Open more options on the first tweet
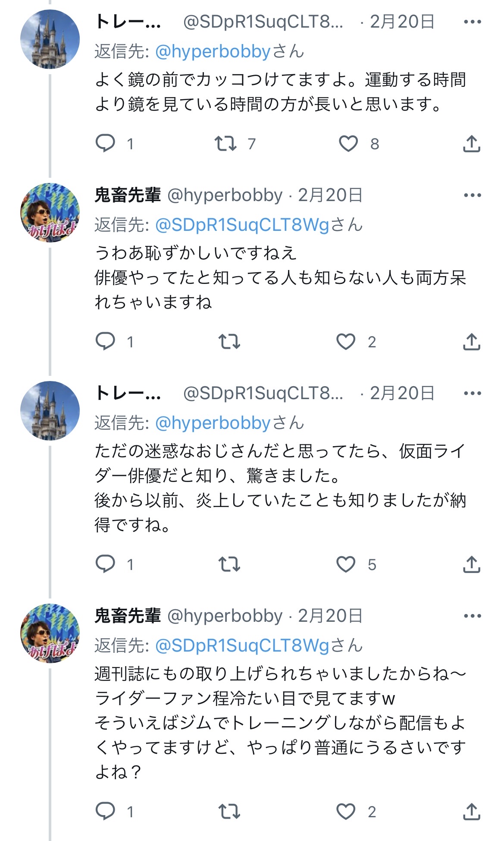The width and height of the screenshot is (504, 841). [x=472, y=22]
